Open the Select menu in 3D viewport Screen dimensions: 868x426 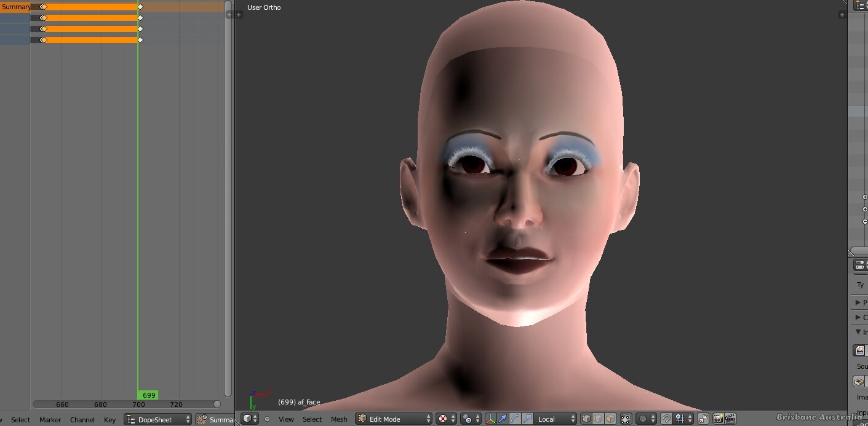(312, 419)
